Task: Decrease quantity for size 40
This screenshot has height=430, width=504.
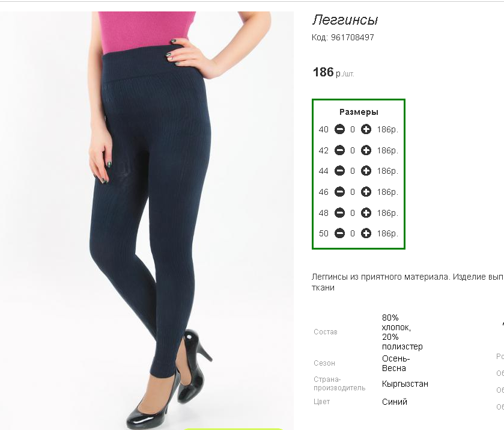Action: pyautogui.click(x=339, y=129)
